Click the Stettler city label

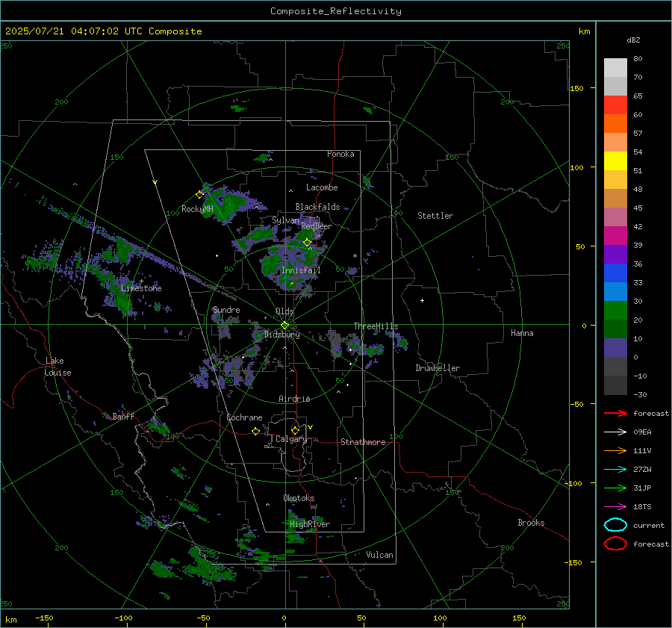point(435,216)
